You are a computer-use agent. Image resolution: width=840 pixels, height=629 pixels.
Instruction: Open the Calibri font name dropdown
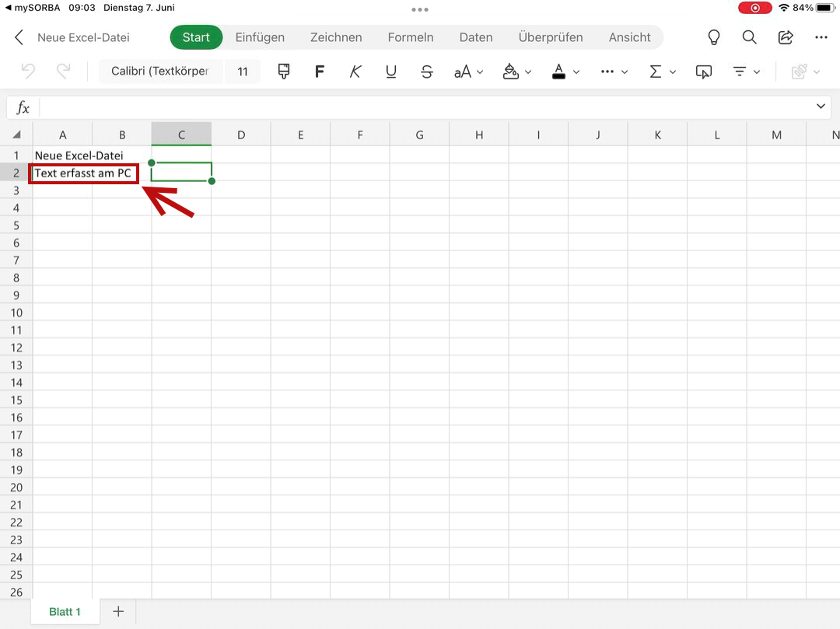point(160,72)
